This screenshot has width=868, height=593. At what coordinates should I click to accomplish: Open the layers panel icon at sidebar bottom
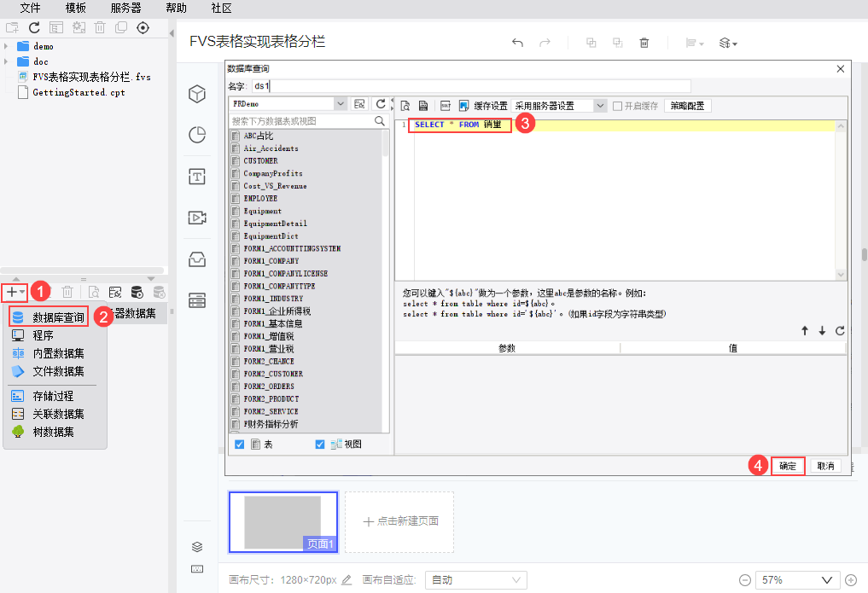tap(197, 547)
